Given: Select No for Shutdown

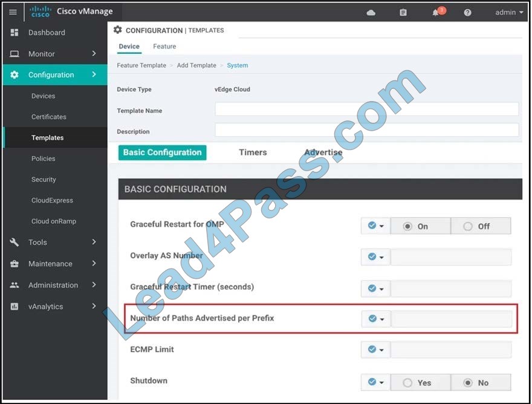Looking at the screenshot, I should coord(481,383).
